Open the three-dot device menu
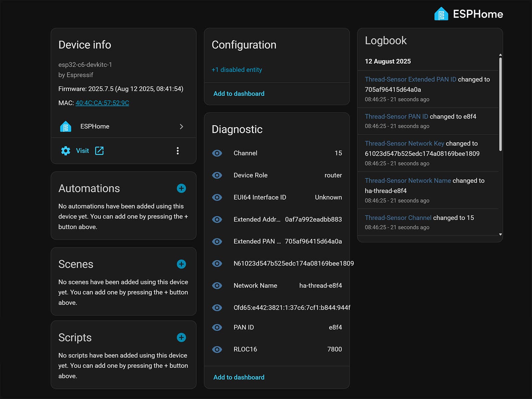This screenshot has height=399, width=532. 178,151
